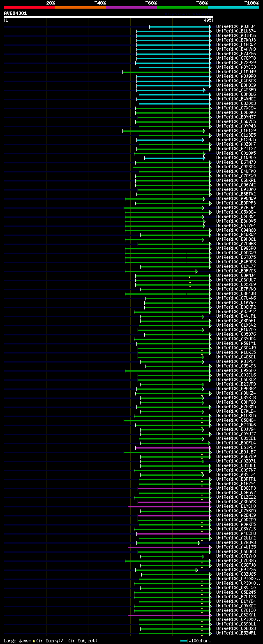Viewport: 263px width, 644px height.
Task: Open hit UniRef100_B1WS74
Action: pyautogui.click(x=236, y=31)
